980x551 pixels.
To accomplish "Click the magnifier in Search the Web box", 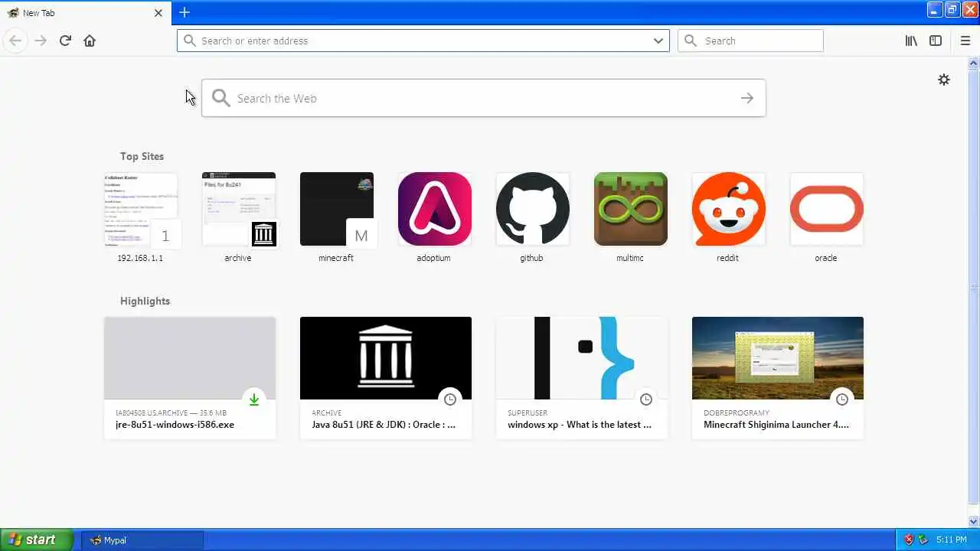I will [x=221, y=98].
